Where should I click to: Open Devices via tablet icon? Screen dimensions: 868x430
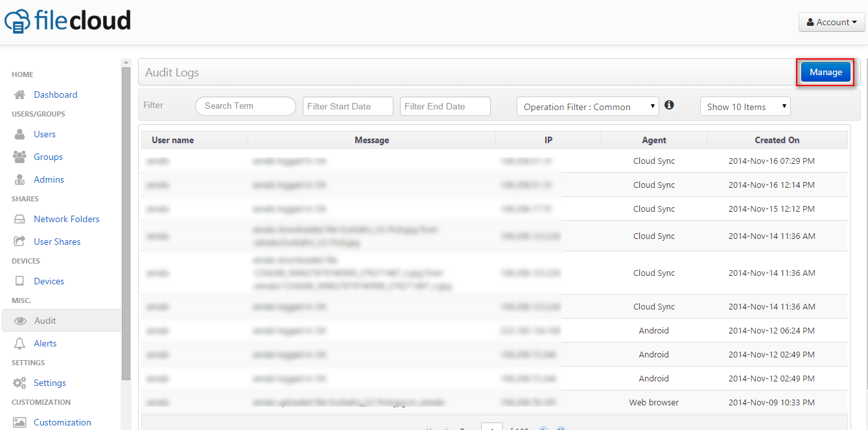(19, 281)
